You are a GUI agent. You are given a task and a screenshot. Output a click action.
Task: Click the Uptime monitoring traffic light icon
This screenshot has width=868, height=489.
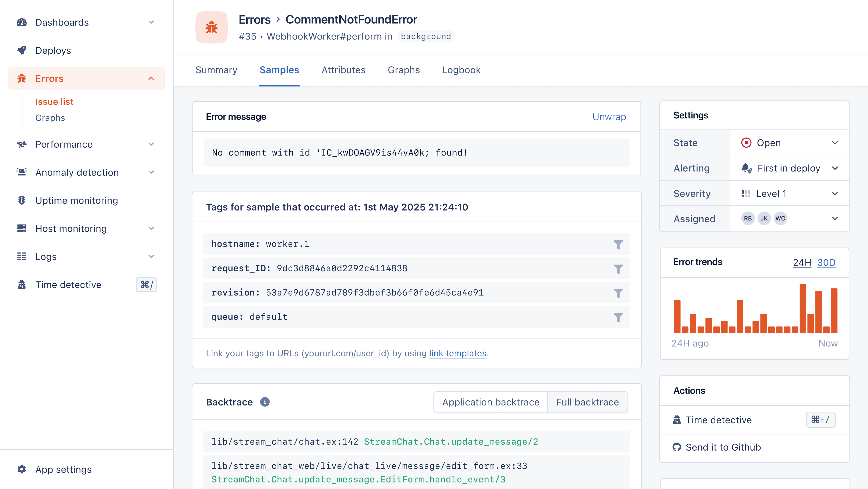tap(22, 200)
